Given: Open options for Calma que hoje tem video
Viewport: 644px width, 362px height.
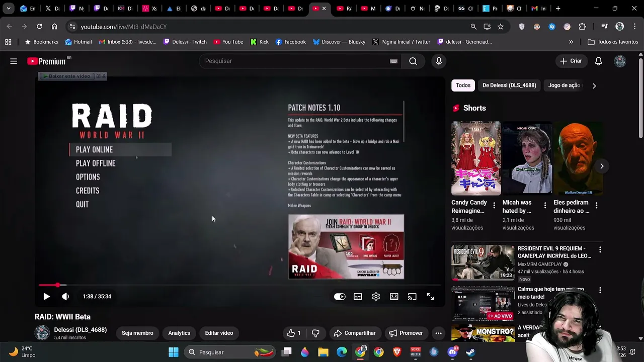Looking at the screenshot, I should pos(600,290).
